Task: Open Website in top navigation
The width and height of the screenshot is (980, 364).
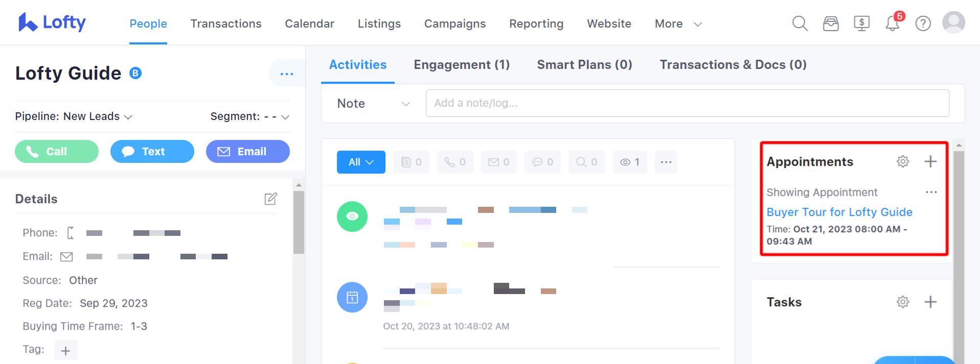Action: (609, 23)
